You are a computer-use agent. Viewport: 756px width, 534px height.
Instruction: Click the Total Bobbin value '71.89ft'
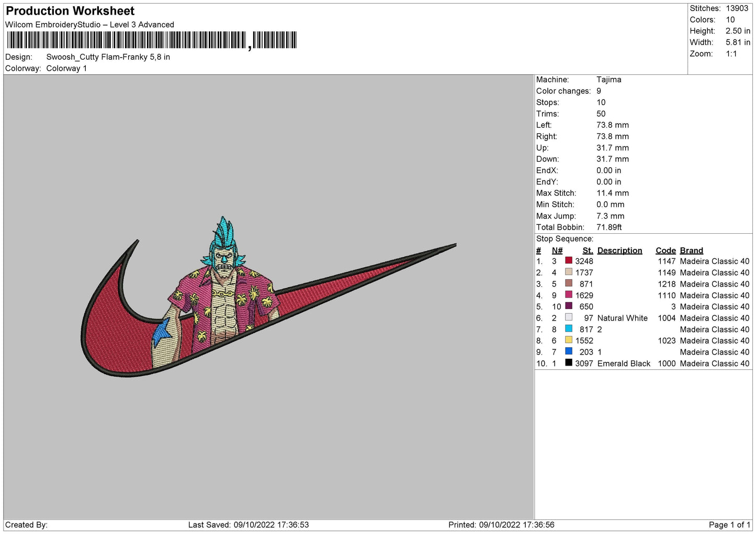tap(610, 227)
